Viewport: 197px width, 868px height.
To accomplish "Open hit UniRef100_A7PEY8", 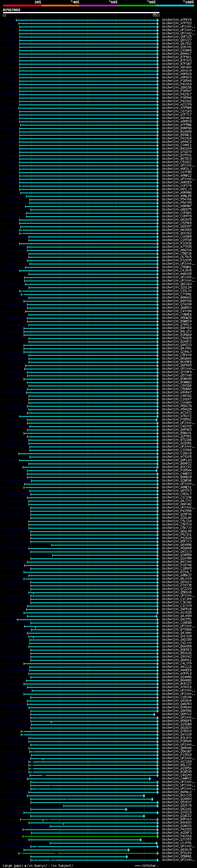I will pos(177,20).
